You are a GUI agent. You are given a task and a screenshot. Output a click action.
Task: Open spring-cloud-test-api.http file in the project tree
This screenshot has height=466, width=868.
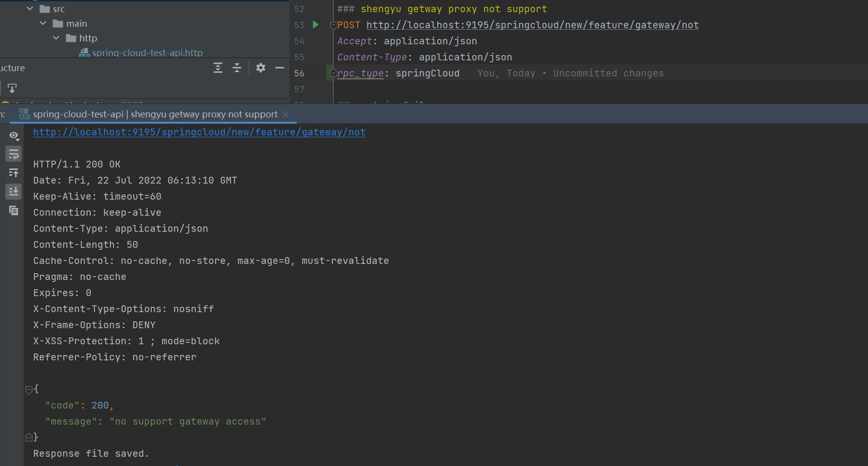click(147, 53)
